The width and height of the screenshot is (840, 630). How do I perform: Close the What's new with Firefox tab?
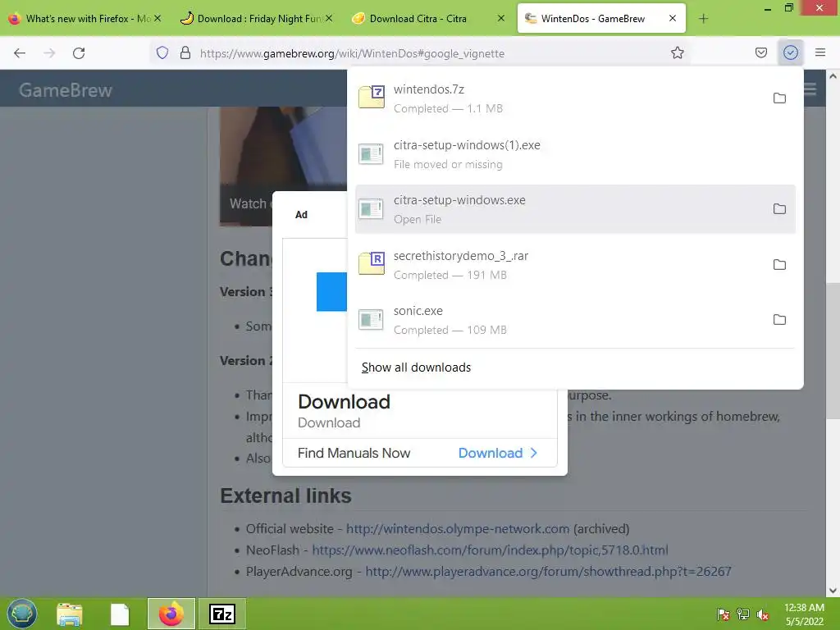157,18
